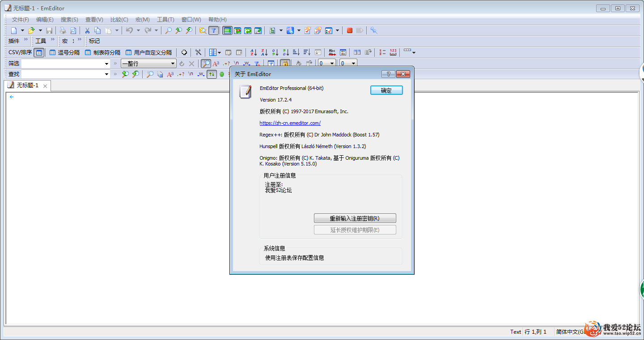Click the Copy icon in main toolbar
This screenshot has width=644, height=340.
(97, 30)
